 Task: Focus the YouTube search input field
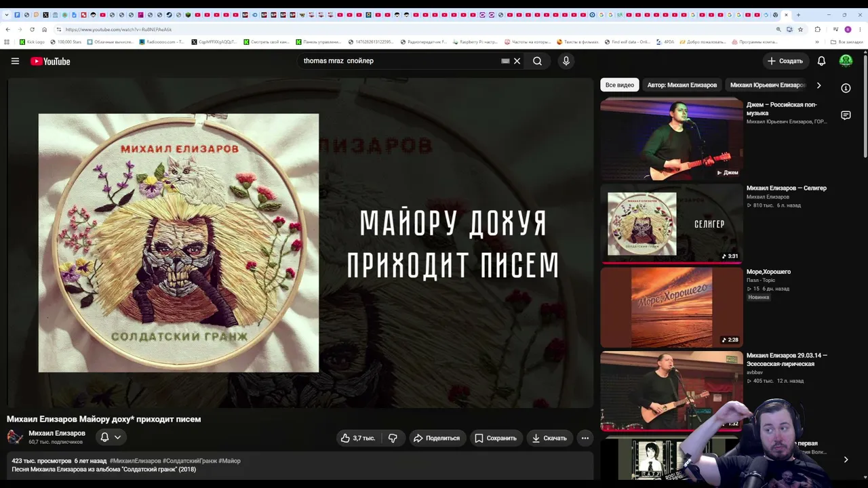400,61
